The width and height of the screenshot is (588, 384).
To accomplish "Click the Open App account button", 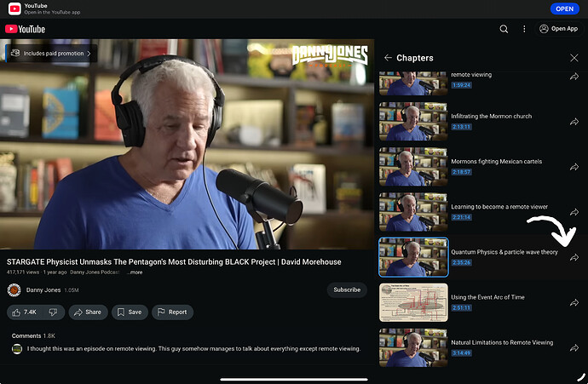I will [558, 29].
